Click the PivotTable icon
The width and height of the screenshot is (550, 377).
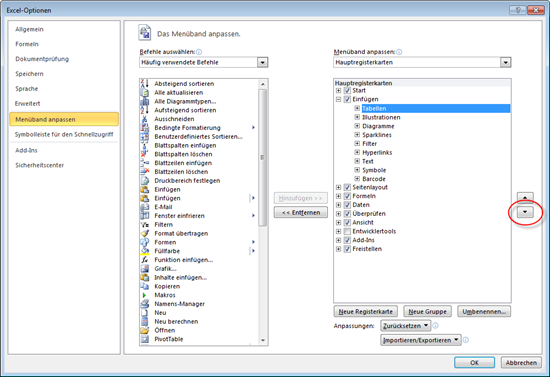(145, 339)
